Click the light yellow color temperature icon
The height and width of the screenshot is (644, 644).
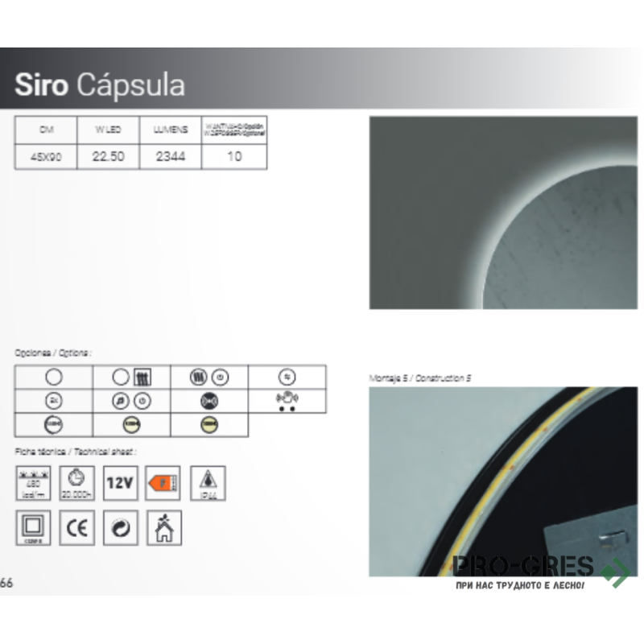click(131, 425)
